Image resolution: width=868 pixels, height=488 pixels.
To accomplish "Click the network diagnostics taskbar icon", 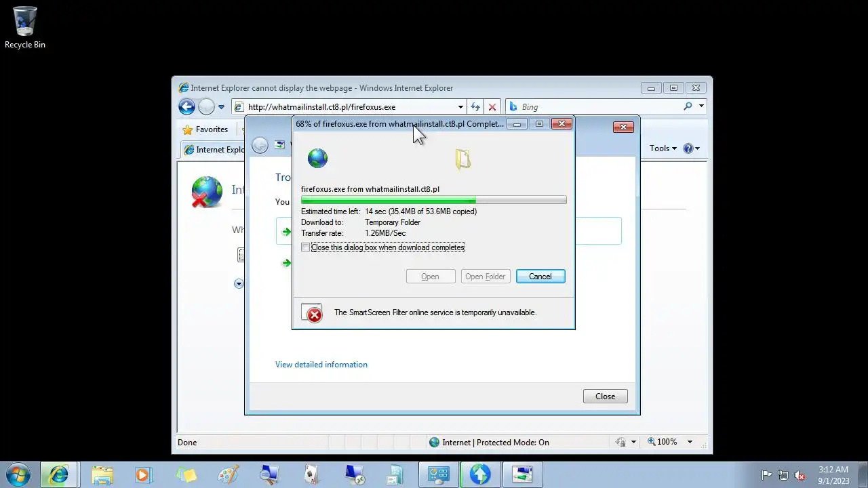I will 522,474.
